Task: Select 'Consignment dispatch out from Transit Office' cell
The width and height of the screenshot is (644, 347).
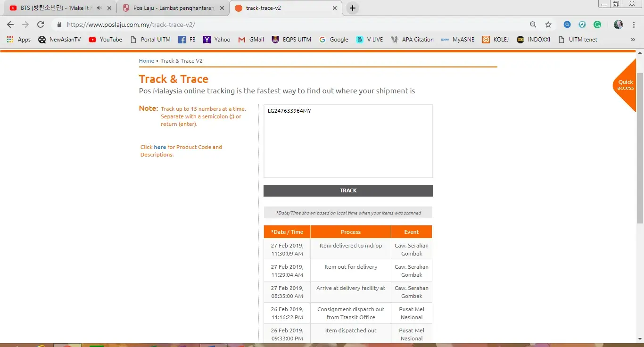Action: tap(351, 313)
